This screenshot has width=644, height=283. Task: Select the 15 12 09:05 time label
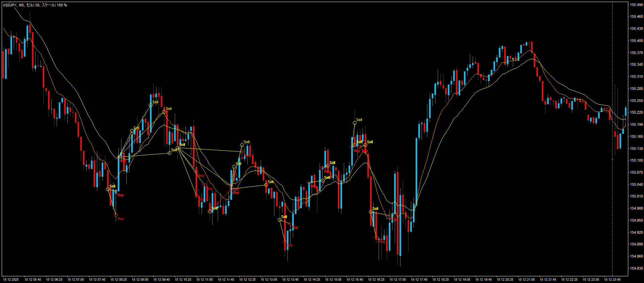(140, 279)
